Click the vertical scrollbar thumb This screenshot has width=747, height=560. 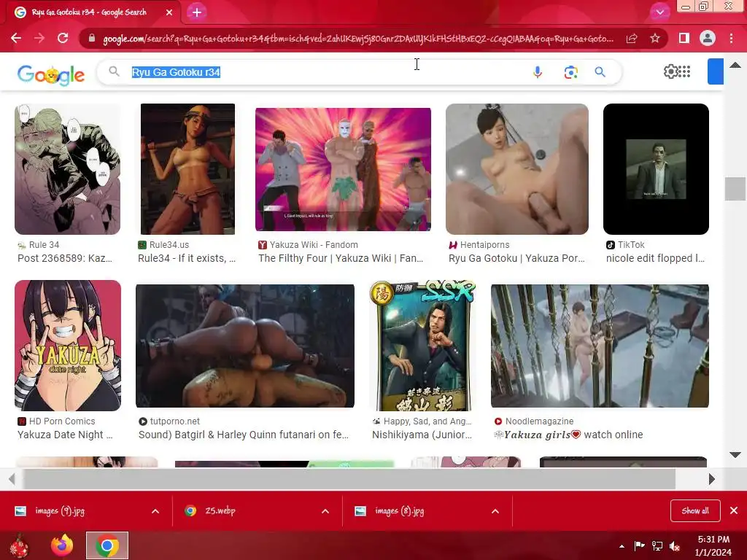click(735, 189)
